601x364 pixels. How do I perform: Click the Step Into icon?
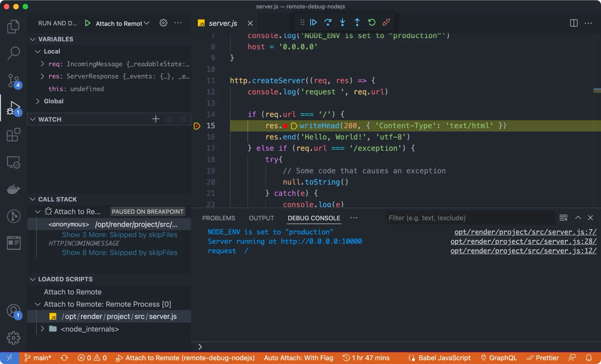[x=342, y=22]
